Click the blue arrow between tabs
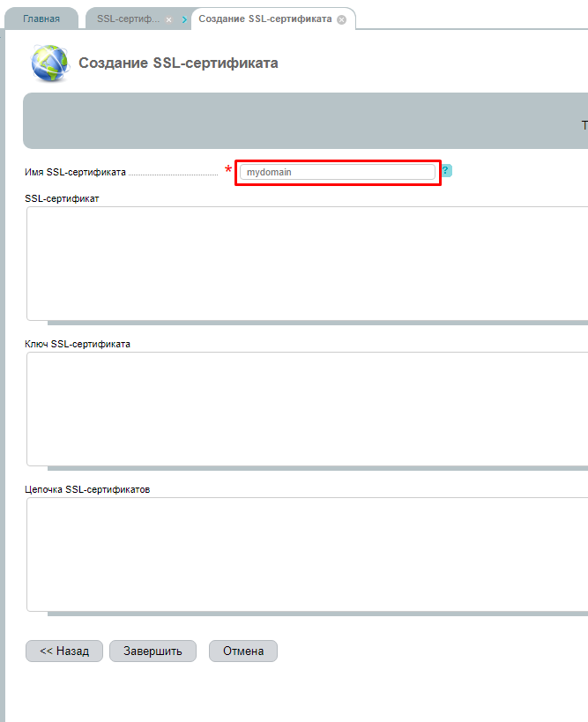Image resolution: width=588 pixels, height=722 pixels. [x=184, y=19]
